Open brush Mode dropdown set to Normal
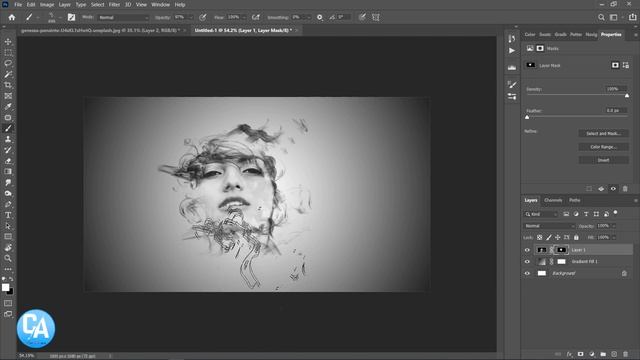This screenshot has width=640, height=360. point(123,18)
